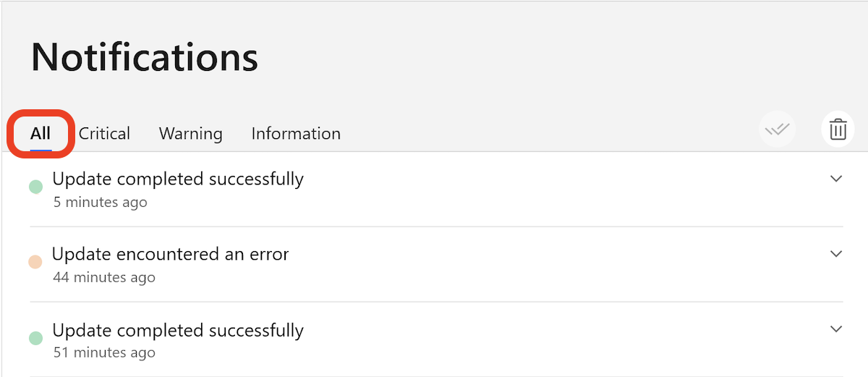868x377 pixels.
Task: Open the last 'Update completed successfully' title
Action: (178, 331)
